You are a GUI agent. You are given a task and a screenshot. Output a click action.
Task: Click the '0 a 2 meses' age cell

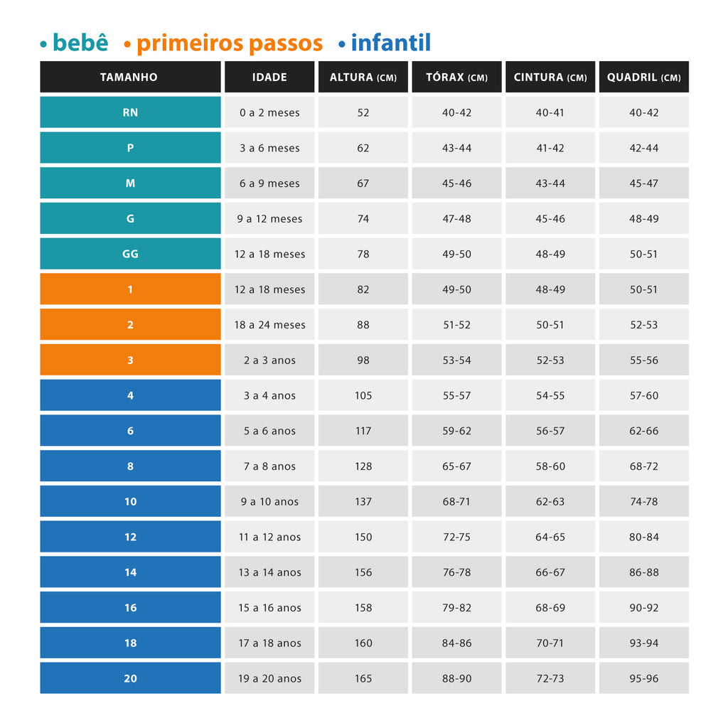pos(269,112)
